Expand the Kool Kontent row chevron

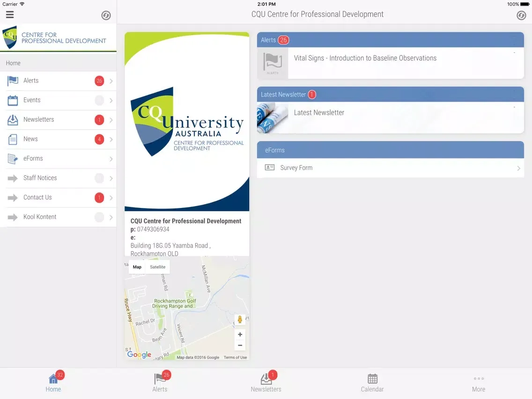tap(111, 217)
